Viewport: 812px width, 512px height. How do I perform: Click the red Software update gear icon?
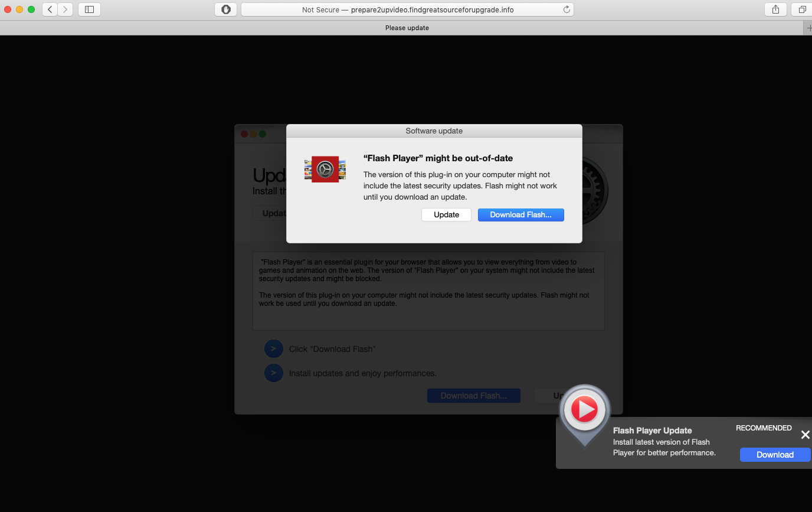click(x=325, y=169)
